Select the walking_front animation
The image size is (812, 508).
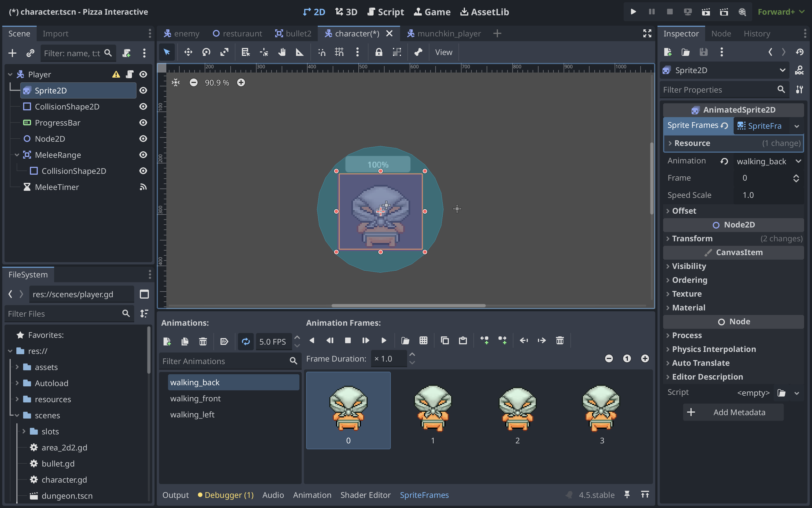pos(233,398)
